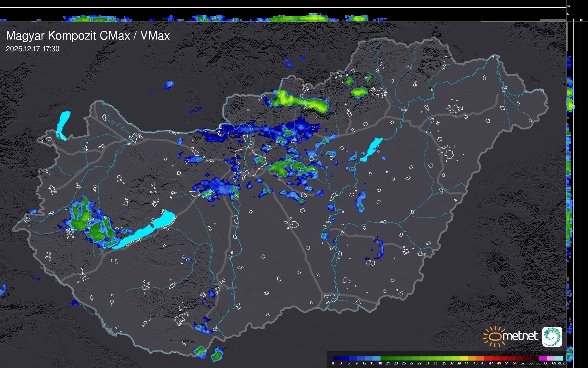The image size is (588, 368).
Task: Click the orange 41 dBZ legend swatch
Action: [472, 358]
